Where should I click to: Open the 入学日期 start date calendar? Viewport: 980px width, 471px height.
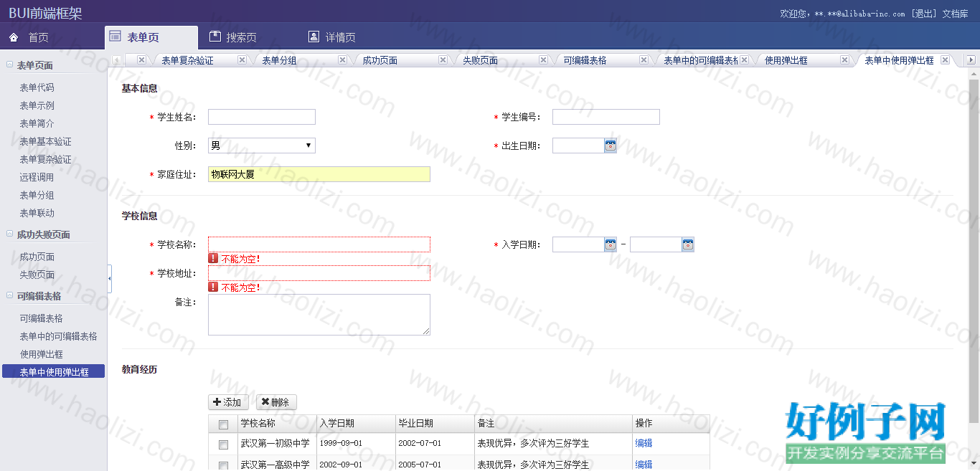611,244
